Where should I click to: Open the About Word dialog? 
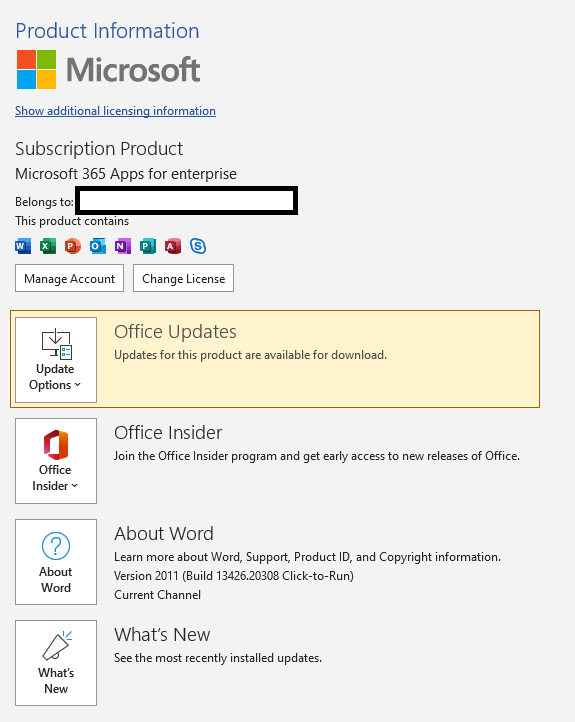(56, 562)
